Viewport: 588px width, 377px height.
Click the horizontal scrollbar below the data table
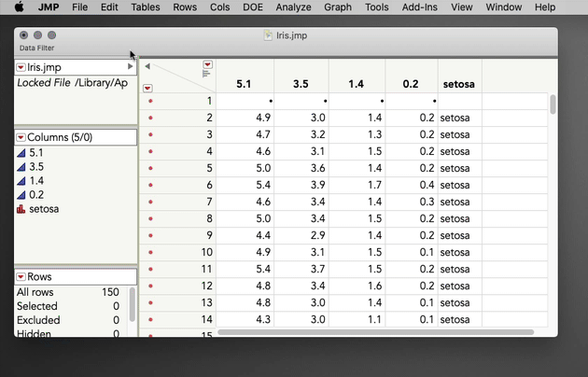(373, 332)
